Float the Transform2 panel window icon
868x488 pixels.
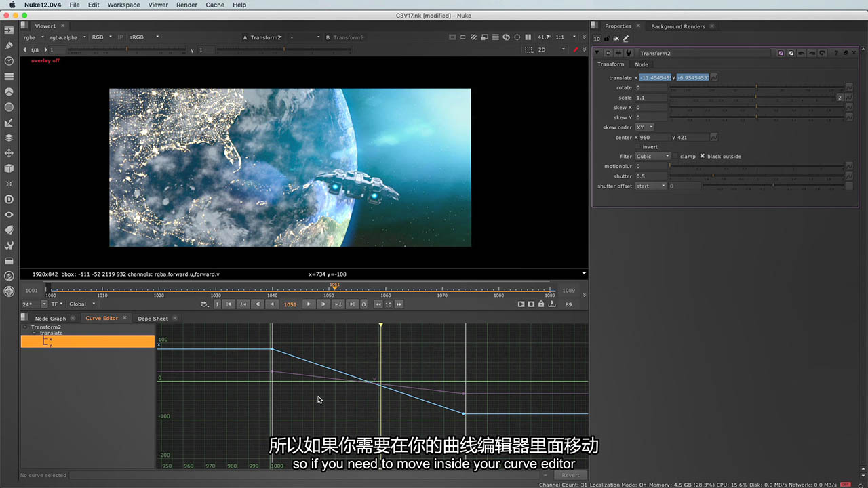coord(846,53)
